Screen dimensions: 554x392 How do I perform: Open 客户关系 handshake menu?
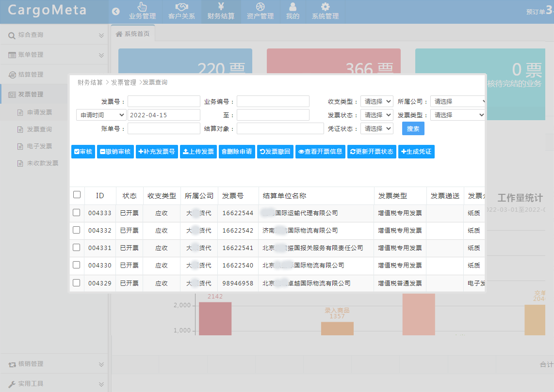(x=181, y=12)
